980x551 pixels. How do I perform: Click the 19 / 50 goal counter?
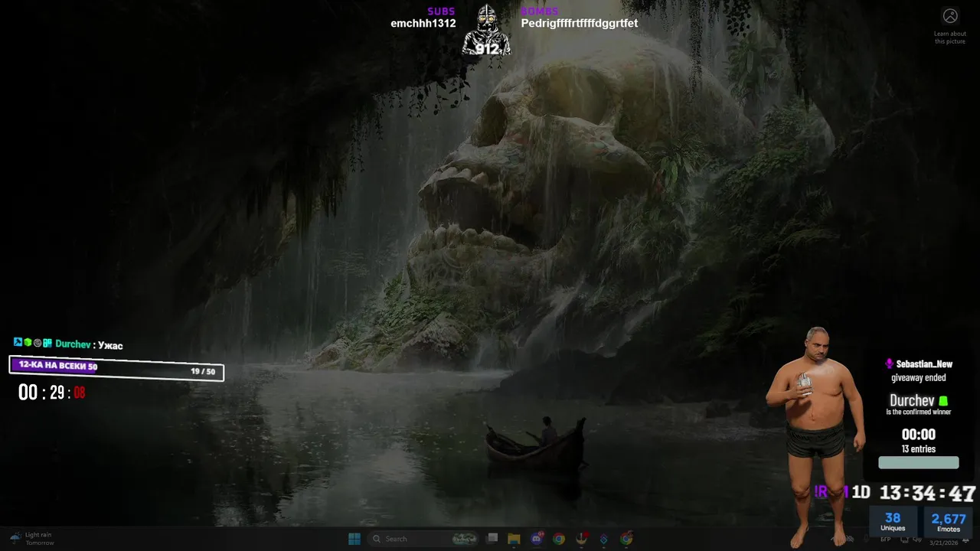click(203, 372)
